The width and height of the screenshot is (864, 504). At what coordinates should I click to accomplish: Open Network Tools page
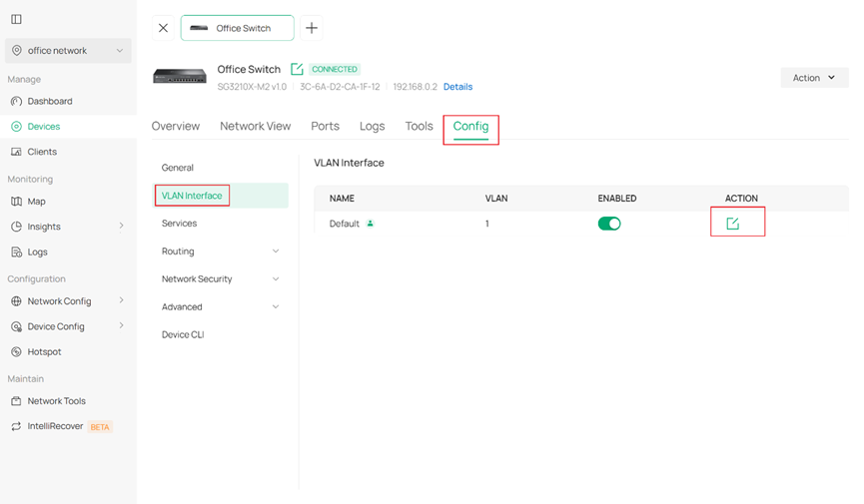pyautogui.click(x=56, y=401)
